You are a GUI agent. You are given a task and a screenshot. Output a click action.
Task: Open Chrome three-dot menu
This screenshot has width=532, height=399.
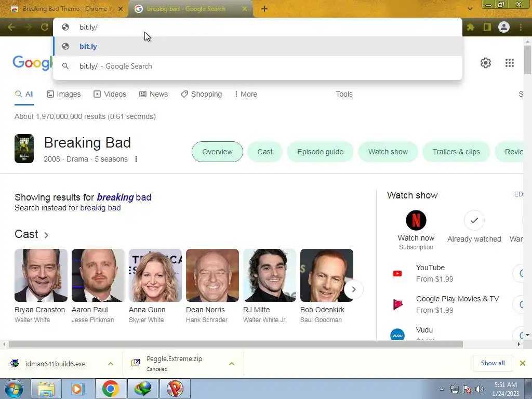point(521,27)
